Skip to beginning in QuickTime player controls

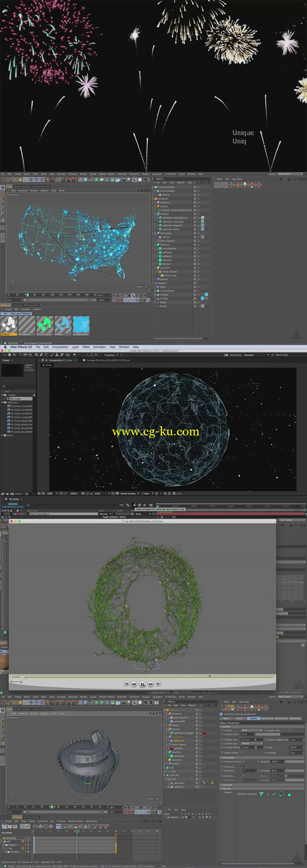[x=126, y=684]
